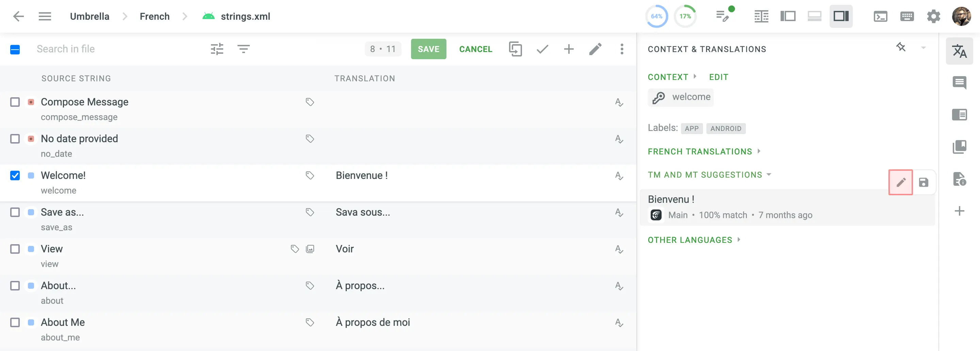Click the CANCEL button
Image resolution: width=980 pixels, height=351 pixels.
475,49
